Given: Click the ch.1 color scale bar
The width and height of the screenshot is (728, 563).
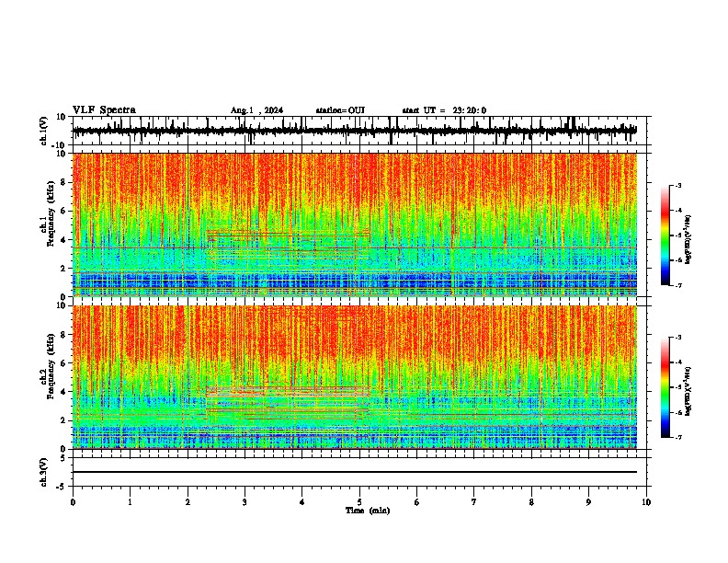Looking at the screenshot, I should (x=665, y=236).
